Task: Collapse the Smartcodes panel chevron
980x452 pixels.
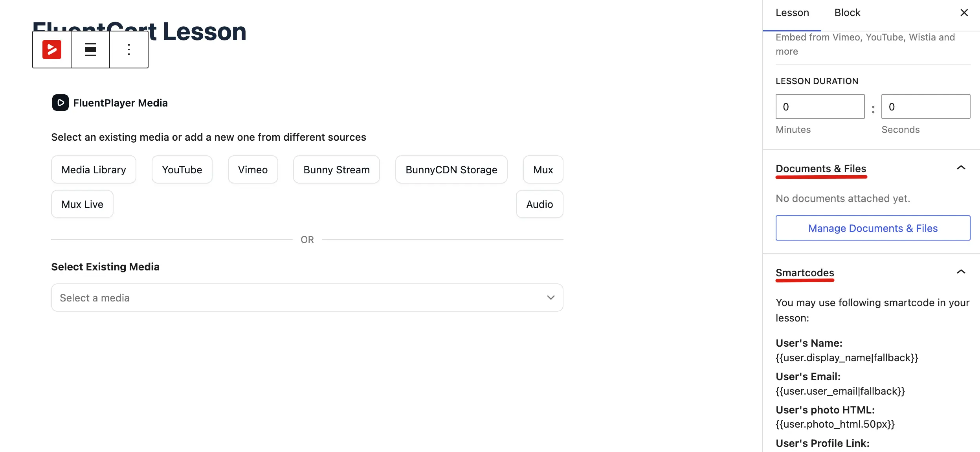Action: [x=961, y=272]
